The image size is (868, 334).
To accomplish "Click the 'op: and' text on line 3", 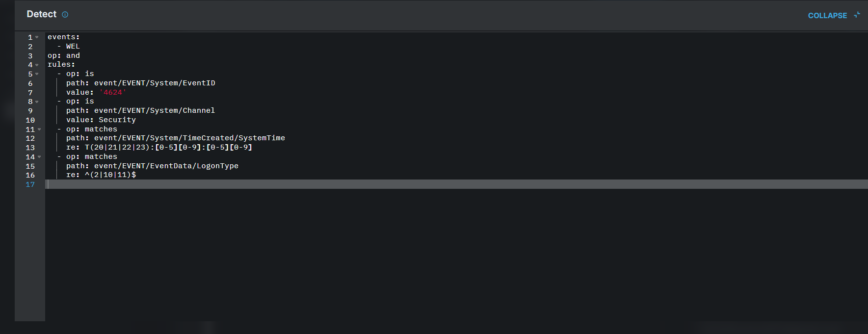I will (x=64, y=55).
